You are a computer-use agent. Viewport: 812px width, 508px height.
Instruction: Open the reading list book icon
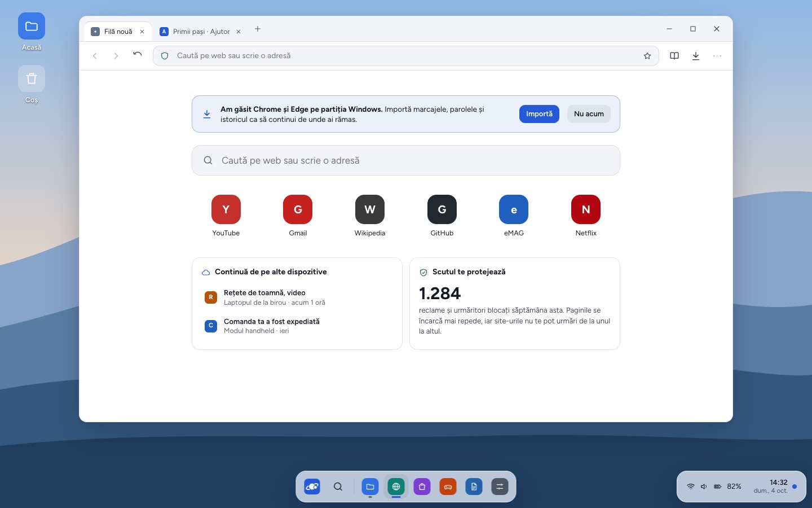coord(674,56)
